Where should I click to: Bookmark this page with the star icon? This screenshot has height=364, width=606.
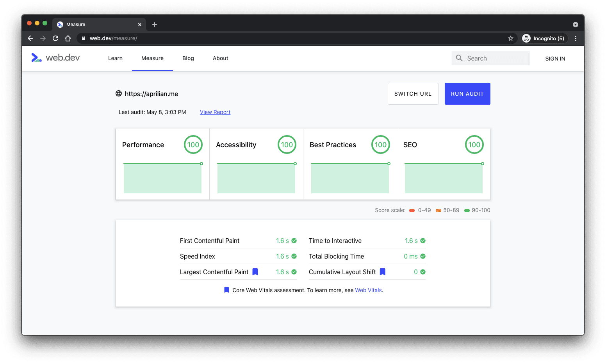(x=510, y=38)
